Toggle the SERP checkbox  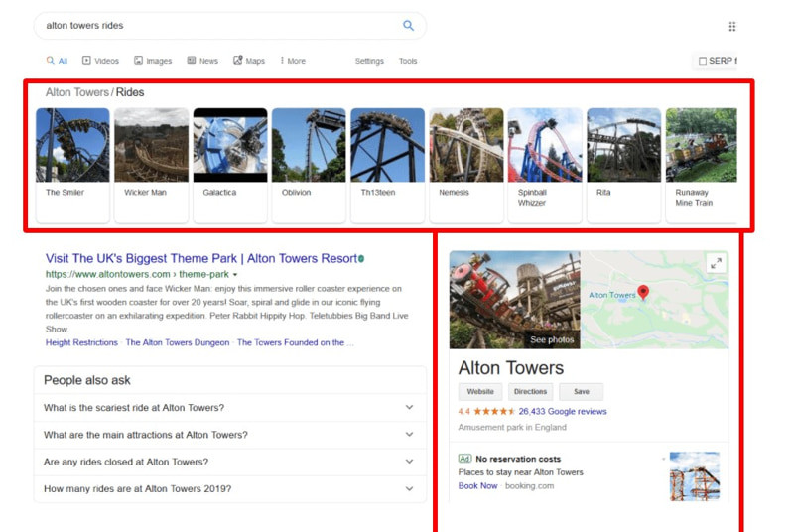pos(703,61)
